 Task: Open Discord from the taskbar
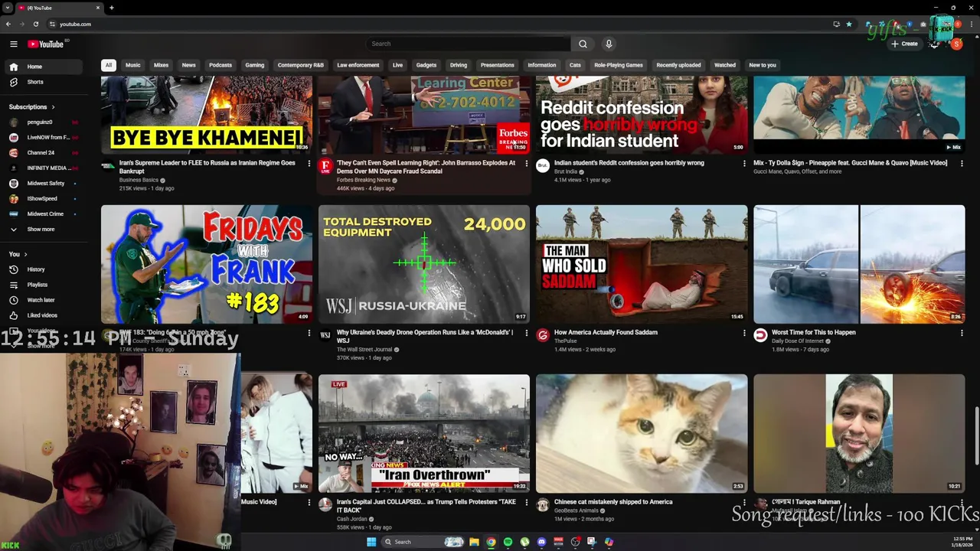coord(541,542)
